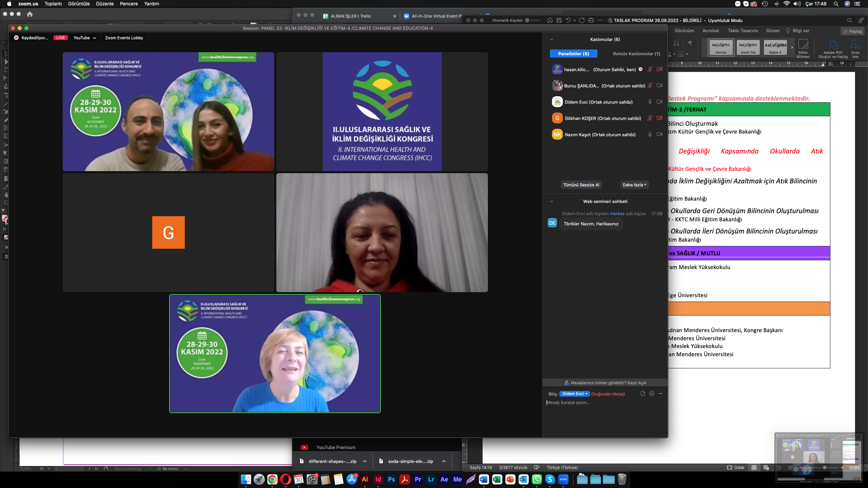Screen dimensions: 868x488
Task: Open the chat emoji picker icon
Action: tap(651, 394)
